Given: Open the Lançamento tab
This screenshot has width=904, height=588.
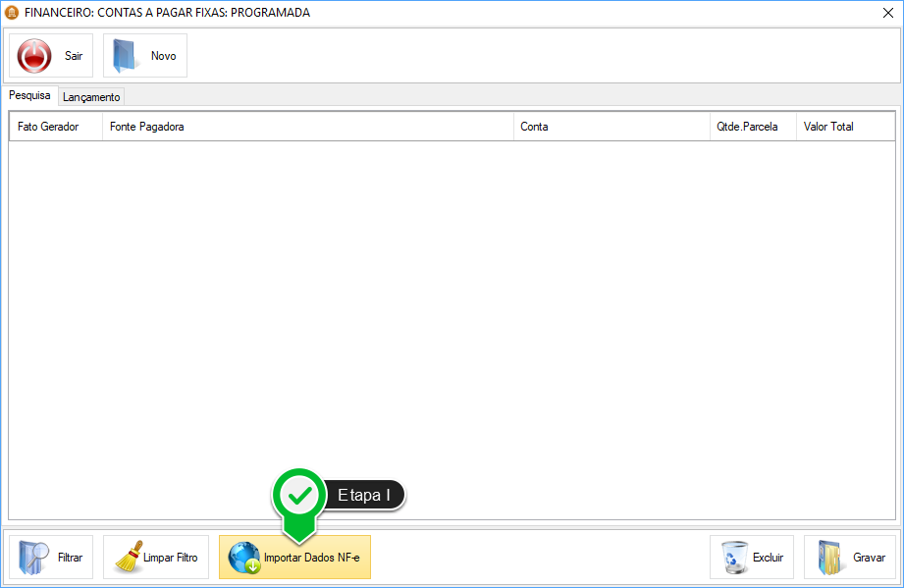Looking at the screenshot, I should [91, 97].
